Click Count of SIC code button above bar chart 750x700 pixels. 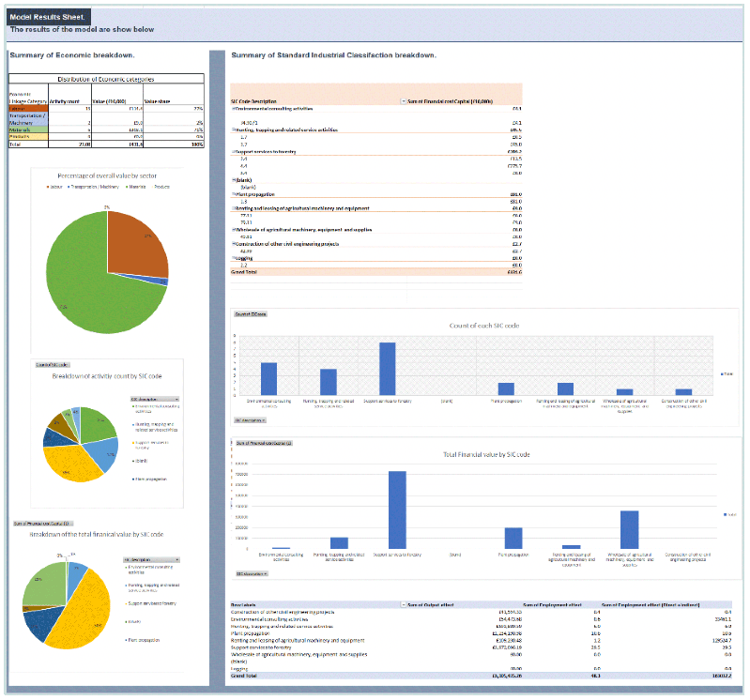click(x=251, y=314)
